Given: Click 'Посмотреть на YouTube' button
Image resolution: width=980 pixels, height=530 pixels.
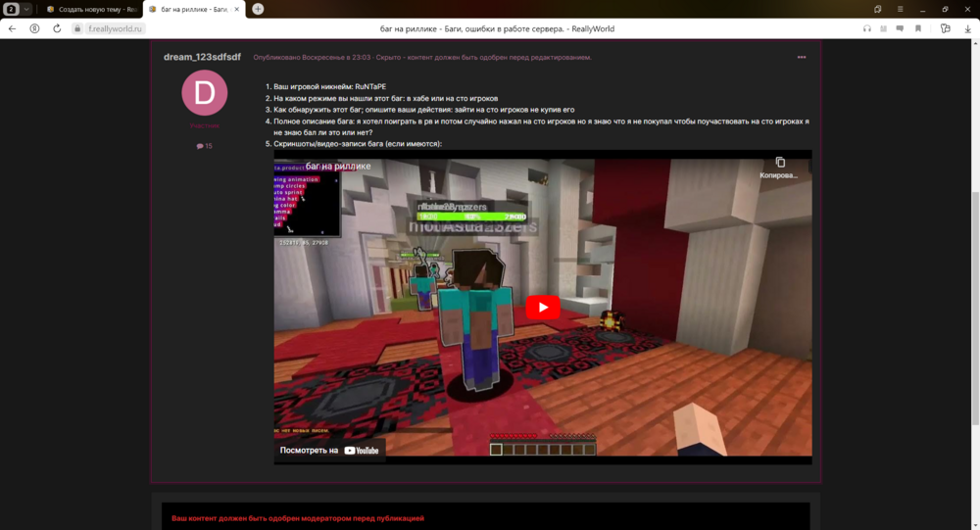Looking at the screenshot, I should [x=329, y=450].
